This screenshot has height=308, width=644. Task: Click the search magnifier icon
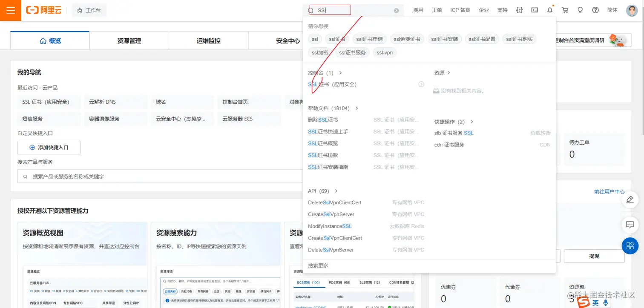click(x=310, y=11)
